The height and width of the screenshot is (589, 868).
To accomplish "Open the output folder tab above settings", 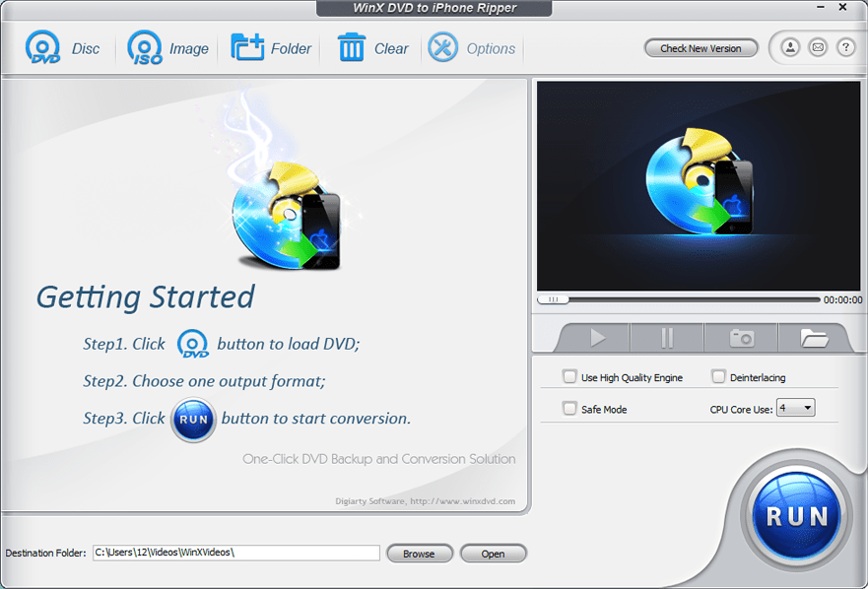I will coord(814,337).
